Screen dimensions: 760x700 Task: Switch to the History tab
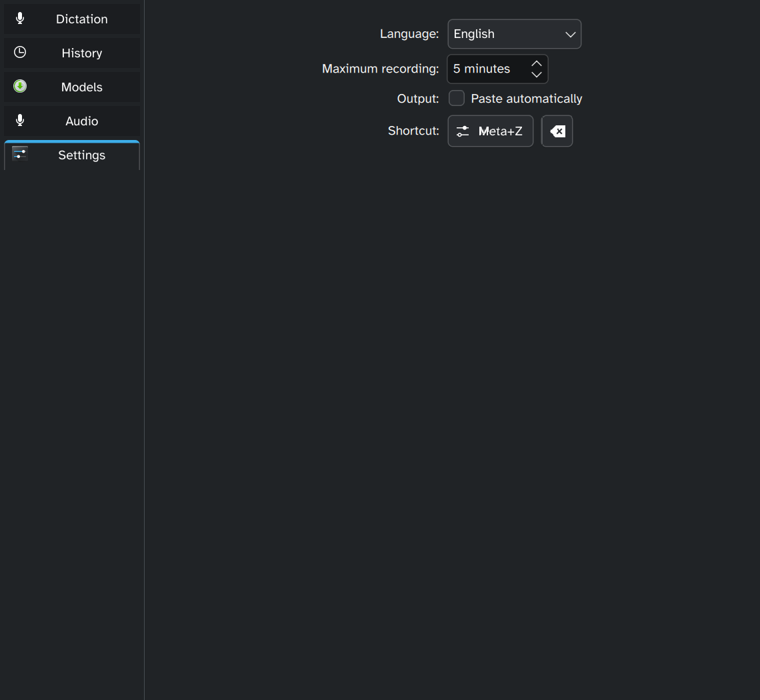72,53
